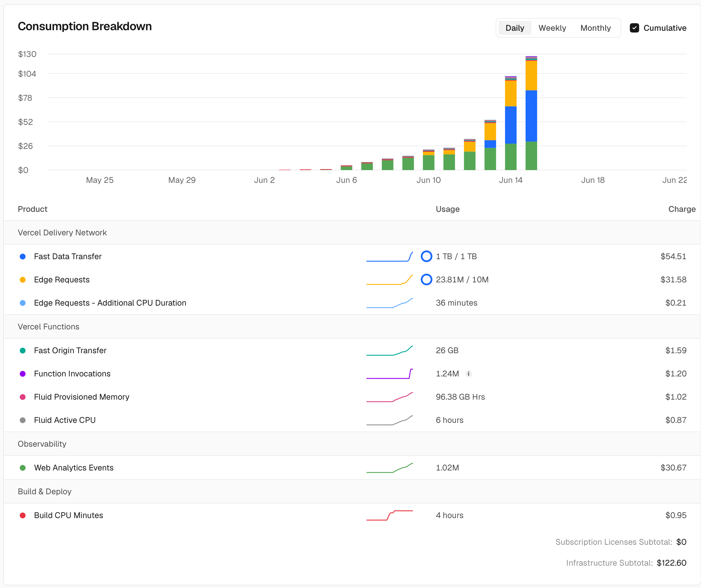
Task: Click the teal dot for Fast Origin Transfer
Action: coord(23,350)
